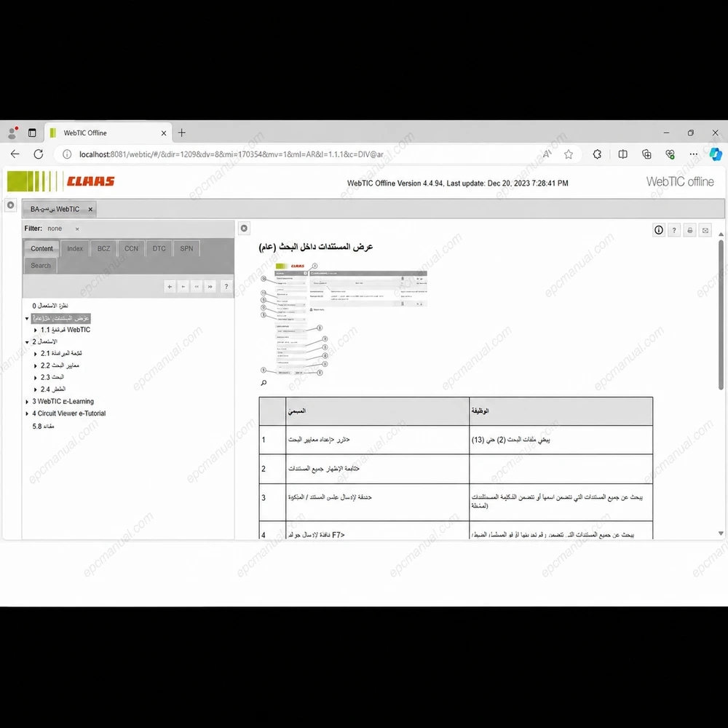This screenshot has width=728, height=728.
Task: Click the localhost address bar URL
Action: coord(232,154)
